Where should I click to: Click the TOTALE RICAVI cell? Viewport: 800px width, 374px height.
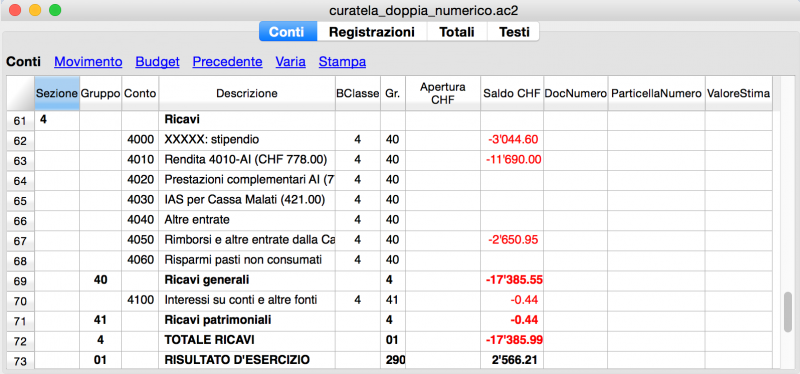coord(247,340)
